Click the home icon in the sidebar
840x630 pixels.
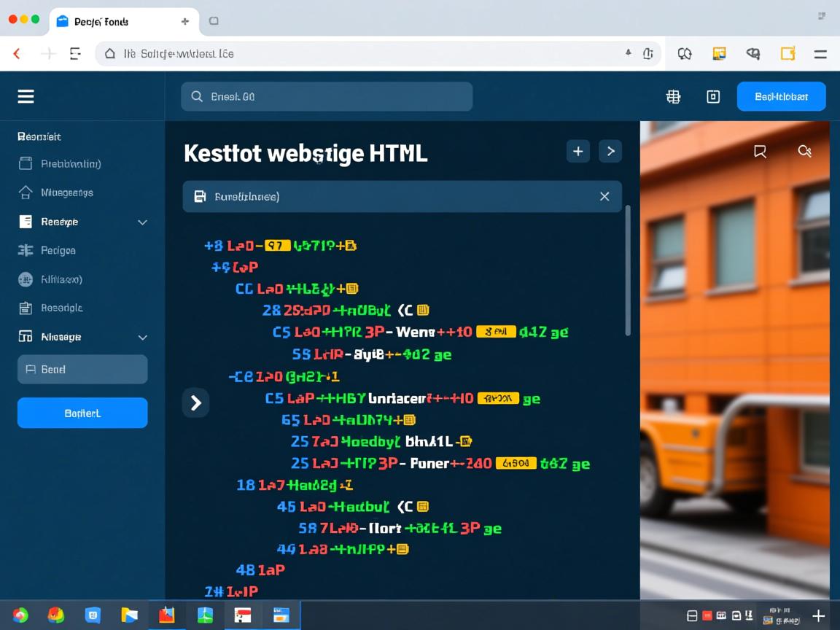(26, 192)
